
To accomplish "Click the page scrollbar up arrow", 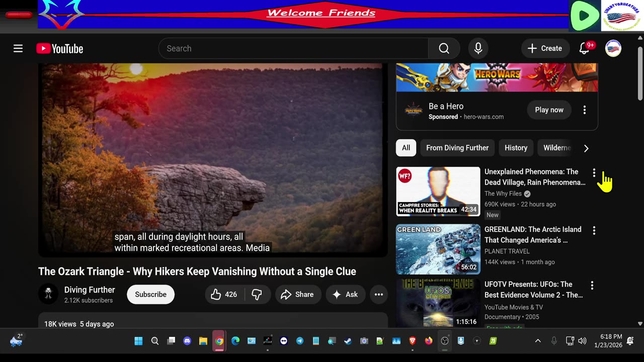I will tap(640, 37).
